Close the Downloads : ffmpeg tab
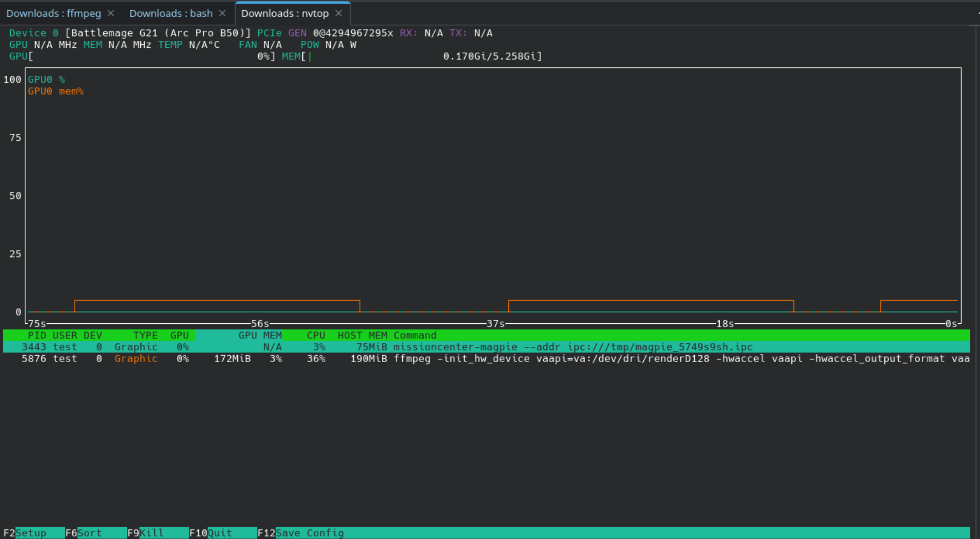This screenshot has width=980, height=539. [x=111, y=13]
